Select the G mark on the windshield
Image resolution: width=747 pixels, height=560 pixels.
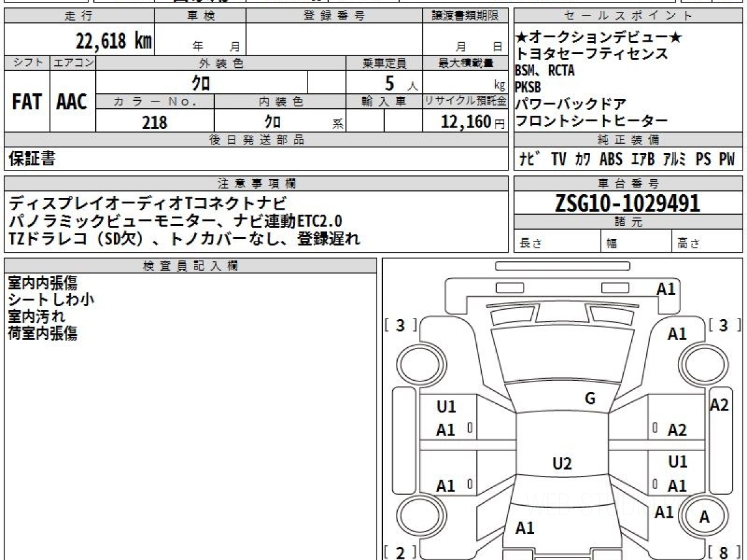[x=590, y=399]
